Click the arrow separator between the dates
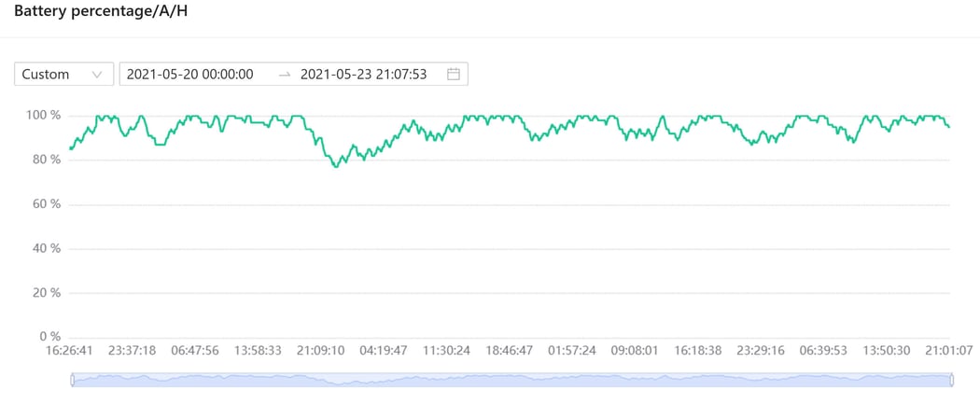Viewport: 980px width, 404px height. (x=285, y=75)
